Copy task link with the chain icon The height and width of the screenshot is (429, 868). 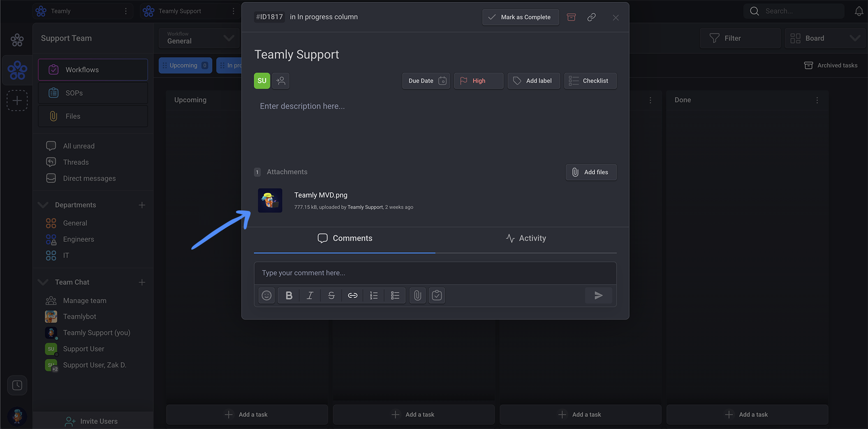(x=591, y=17)
